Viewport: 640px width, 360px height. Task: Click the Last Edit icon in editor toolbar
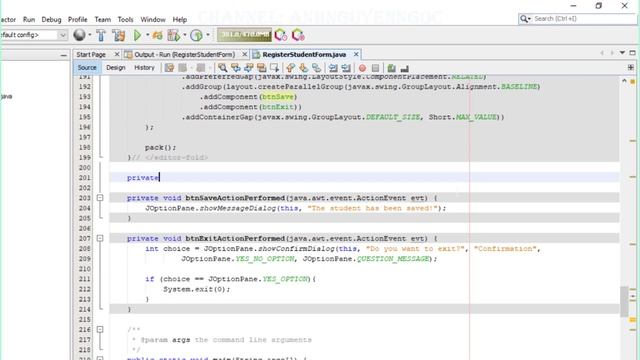pos(169,68)
